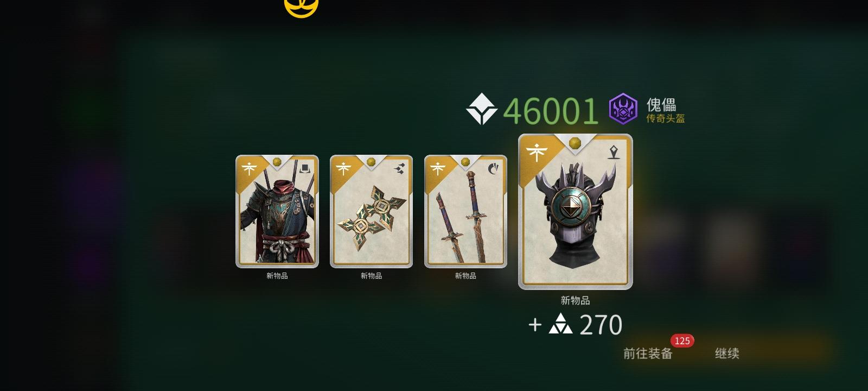
Task: Click the ranged weapon type icon on shuriken card
Action: pos(399,169)
